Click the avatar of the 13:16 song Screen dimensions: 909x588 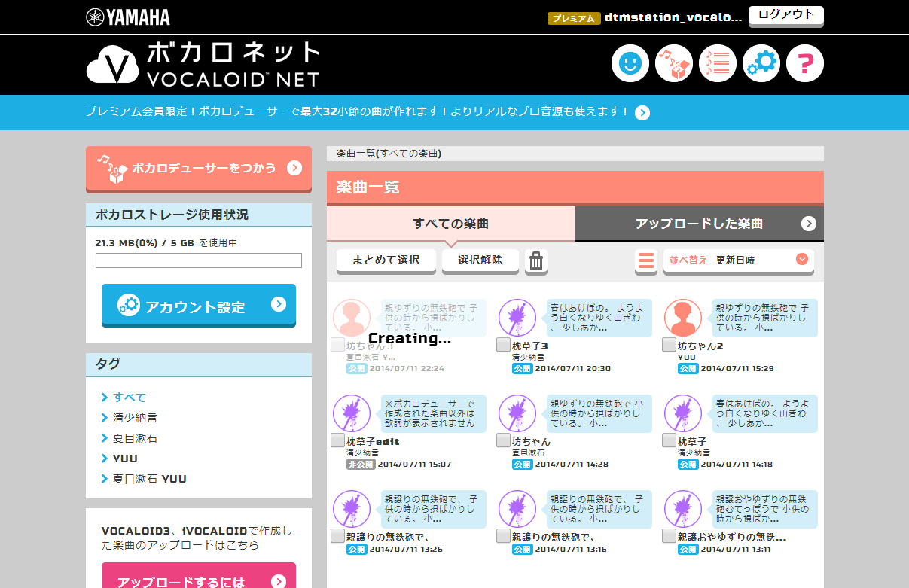pyautogui.click(x=517, y=509)
